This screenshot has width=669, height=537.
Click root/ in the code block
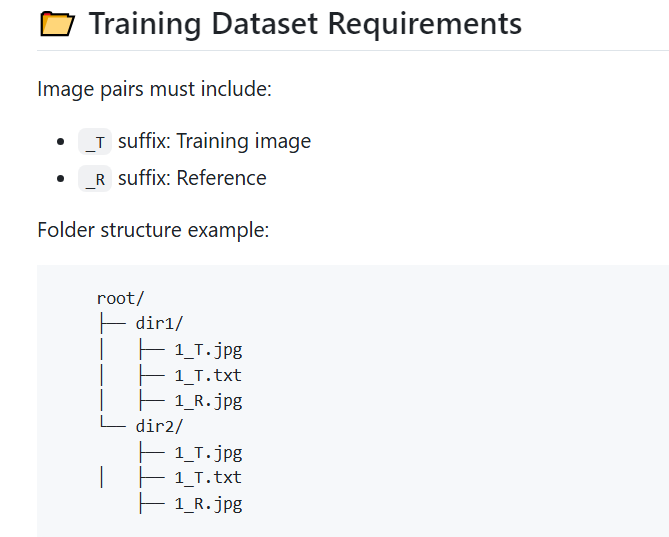[121, 298]
